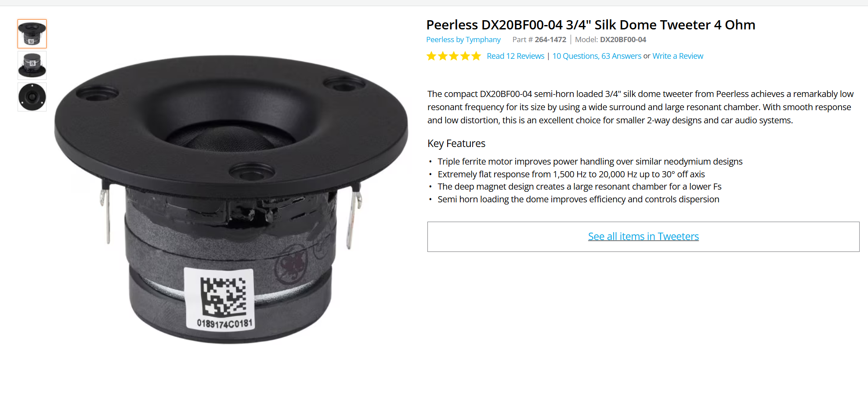
Task: Click the fifth gold rating star
Action: click(476, 56)
